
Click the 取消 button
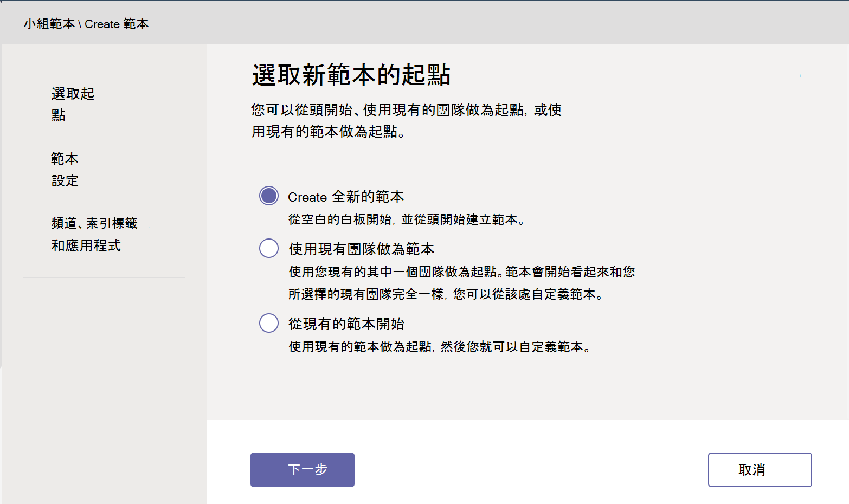(760, 470)
